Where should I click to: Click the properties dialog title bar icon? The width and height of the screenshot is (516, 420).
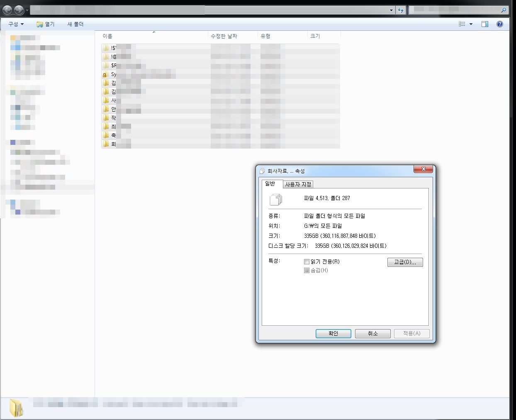pos(262,171)
